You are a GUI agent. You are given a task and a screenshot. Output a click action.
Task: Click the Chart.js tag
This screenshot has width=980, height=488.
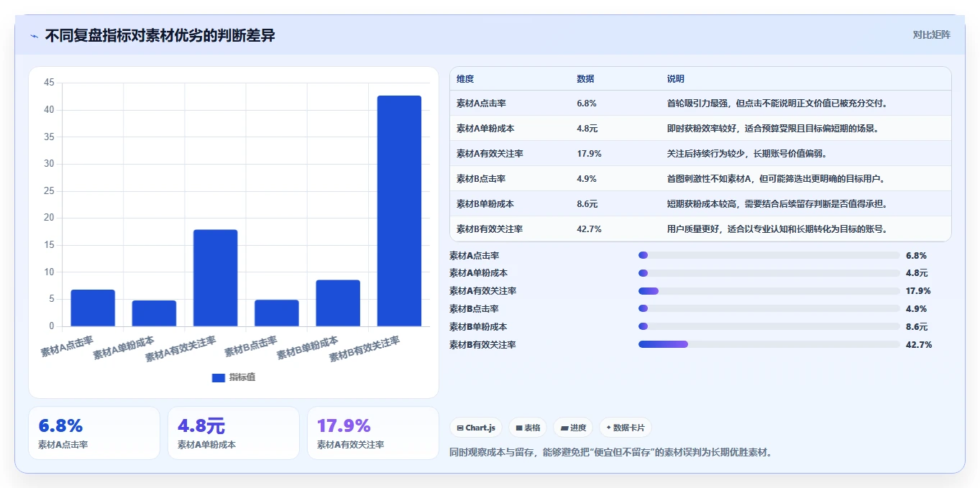(476, 428)
